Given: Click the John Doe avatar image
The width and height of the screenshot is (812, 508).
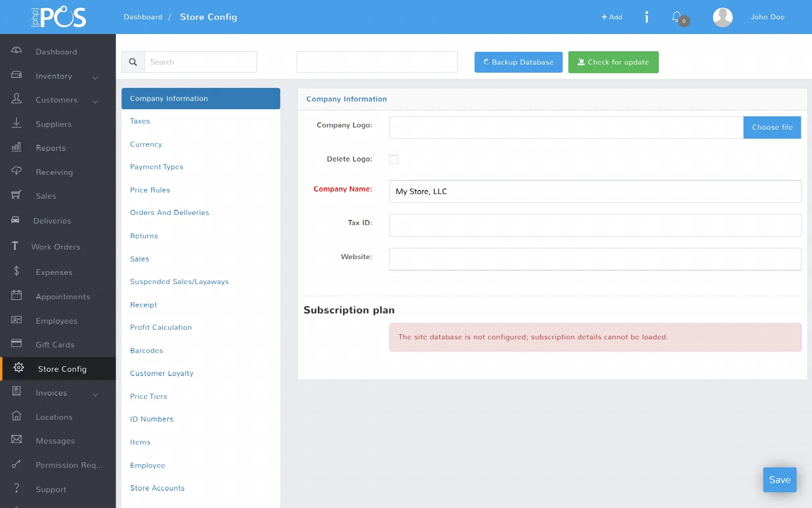Looking at the screenshot, I should click(723, 17).
